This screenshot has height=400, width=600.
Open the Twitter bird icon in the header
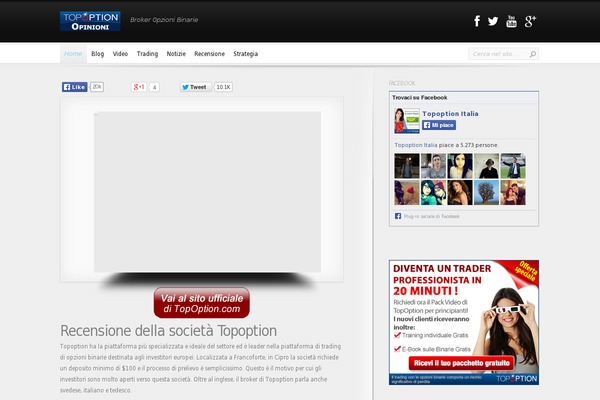[493, 21]
